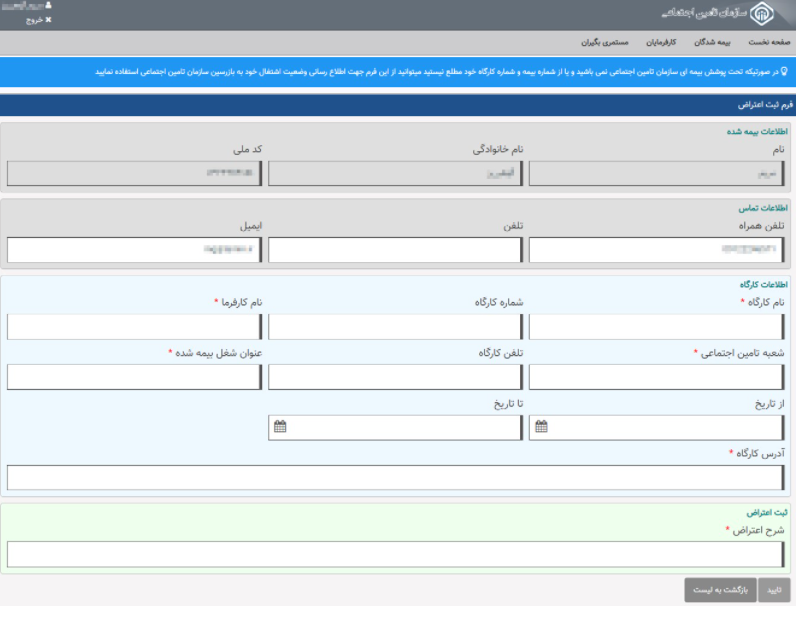Click the user profile icon
This screenshot has height=618, width=799.
48,5
